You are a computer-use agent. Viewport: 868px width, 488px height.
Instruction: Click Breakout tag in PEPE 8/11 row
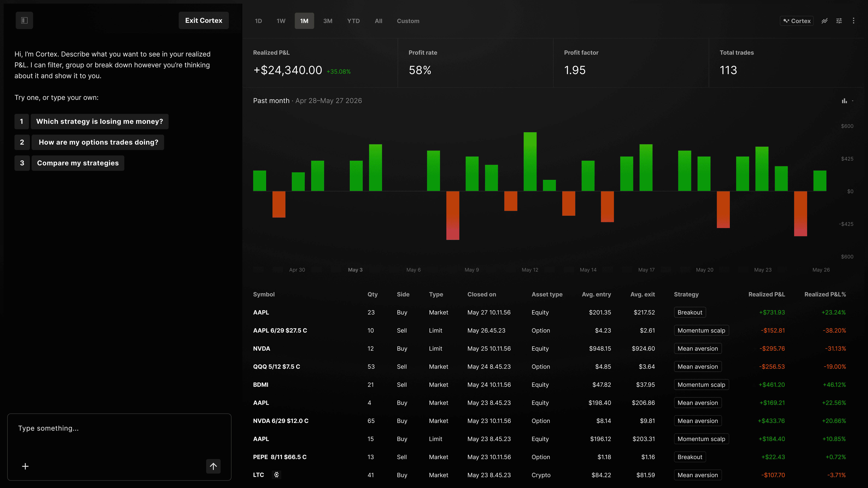pos(690,457)
